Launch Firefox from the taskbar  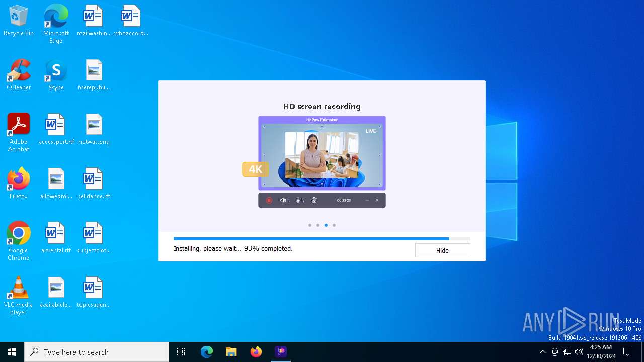point(256,352)
